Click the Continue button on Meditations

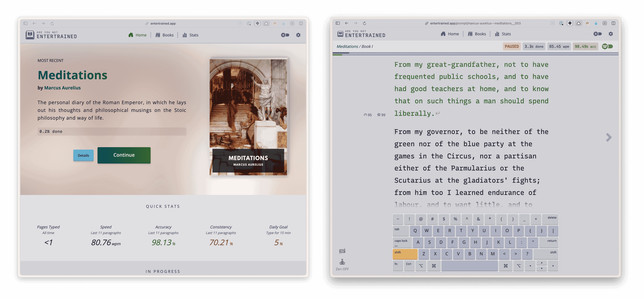124,155
